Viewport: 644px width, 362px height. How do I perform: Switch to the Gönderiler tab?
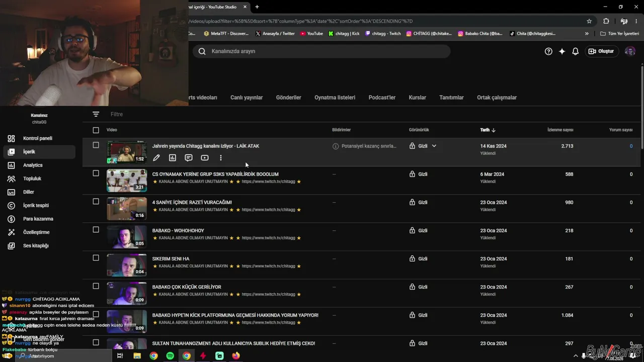tap(288, 98)
